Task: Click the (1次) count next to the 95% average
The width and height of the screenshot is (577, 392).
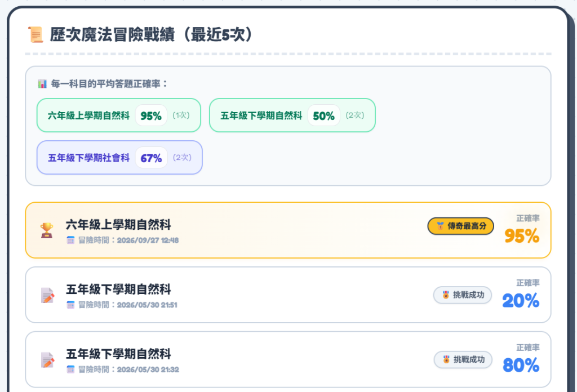Action: coord(181,115)
